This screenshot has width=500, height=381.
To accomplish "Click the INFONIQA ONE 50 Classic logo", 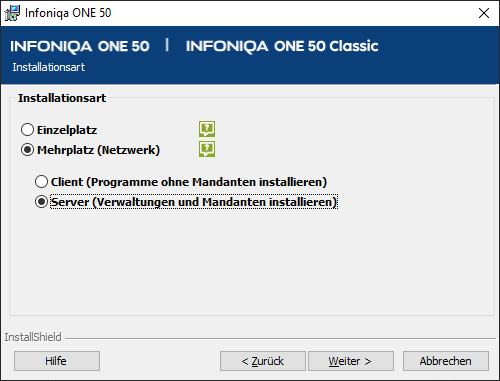I will tap(282, 46).
